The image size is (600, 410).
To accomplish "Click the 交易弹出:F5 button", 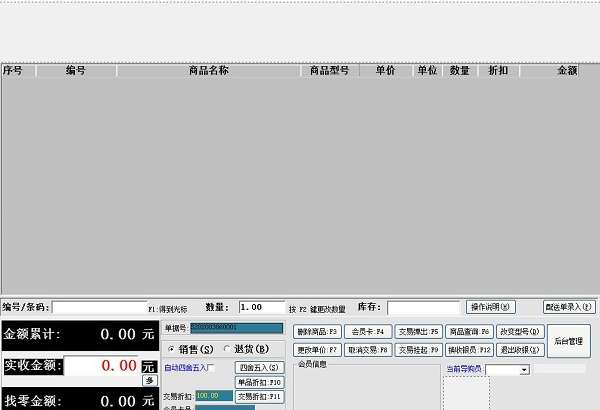I will point(419,332).
